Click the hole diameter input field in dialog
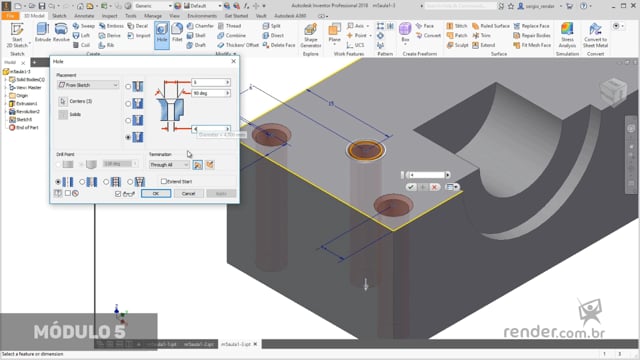The width and height of the screenshot is (640, 360). tap(211, 129)
